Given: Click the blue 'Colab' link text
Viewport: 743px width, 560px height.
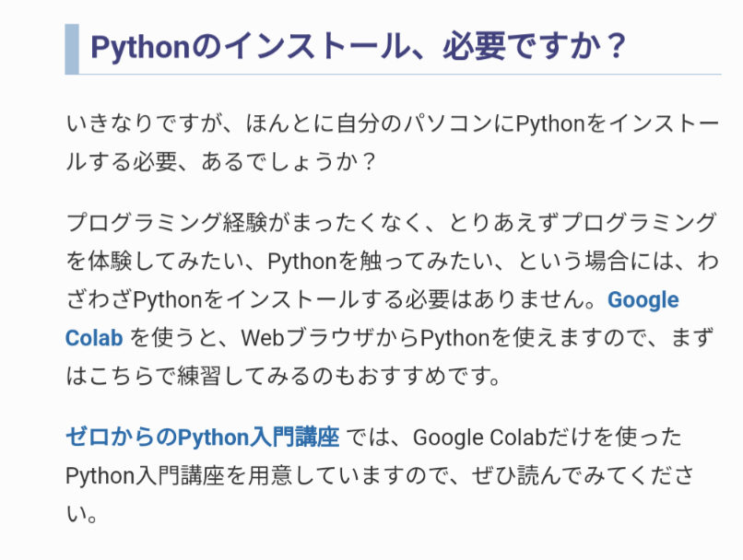Looking at the screenshot, I should (94, 338).
